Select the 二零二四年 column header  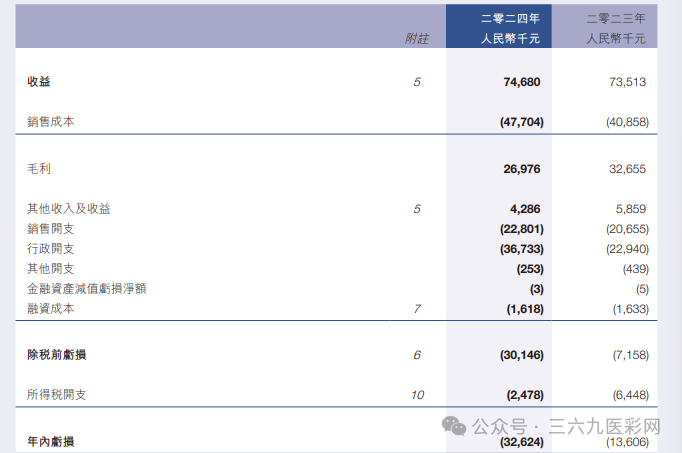point(509,18)
